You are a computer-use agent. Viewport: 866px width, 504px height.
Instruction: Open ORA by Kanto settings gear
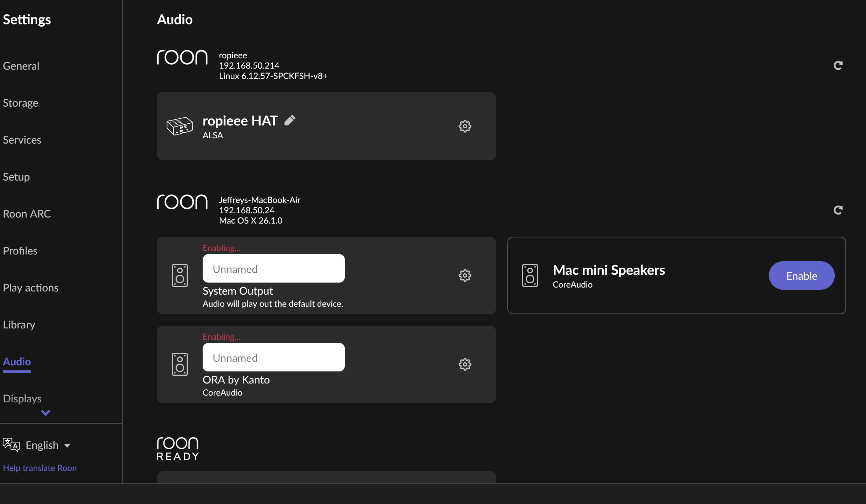[x=465, y=364]
